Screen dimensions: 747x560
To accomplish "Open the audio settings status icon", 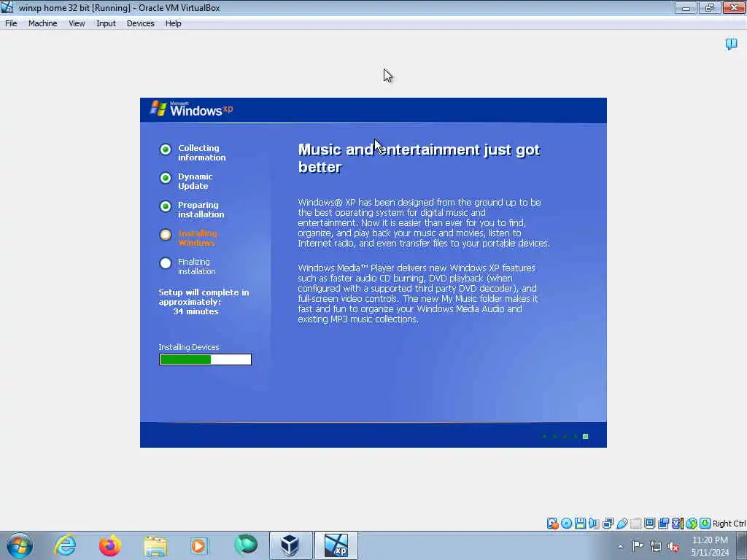I will [x=594, y=524].
